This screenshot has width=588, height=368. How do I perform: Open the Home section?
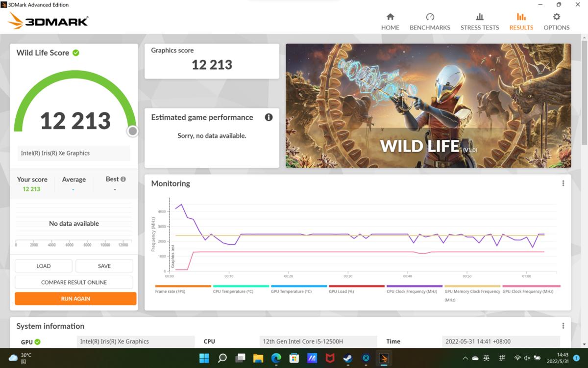(390, 22)
